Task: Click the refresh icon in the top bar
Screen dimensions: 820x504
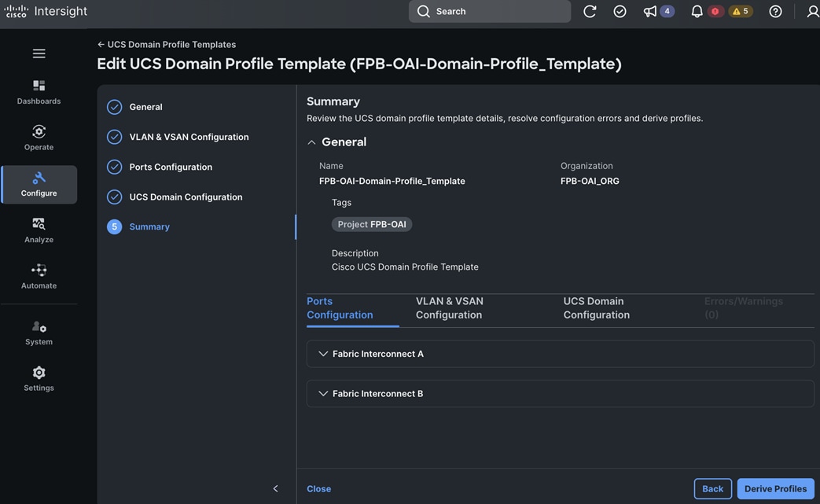Action: click(x=590, y=12)
